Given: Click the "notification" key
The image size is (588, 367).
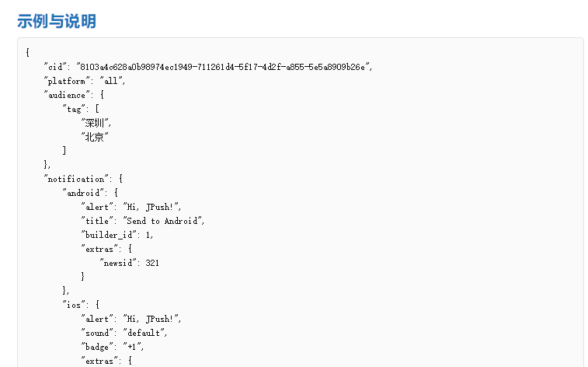Looking at the screenshot, I should 76,179.
